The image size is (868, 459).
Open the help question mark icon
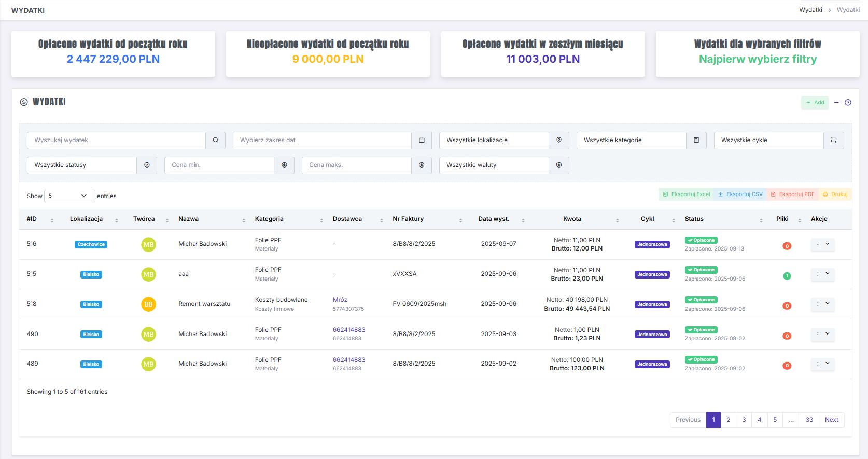(848, 103)
